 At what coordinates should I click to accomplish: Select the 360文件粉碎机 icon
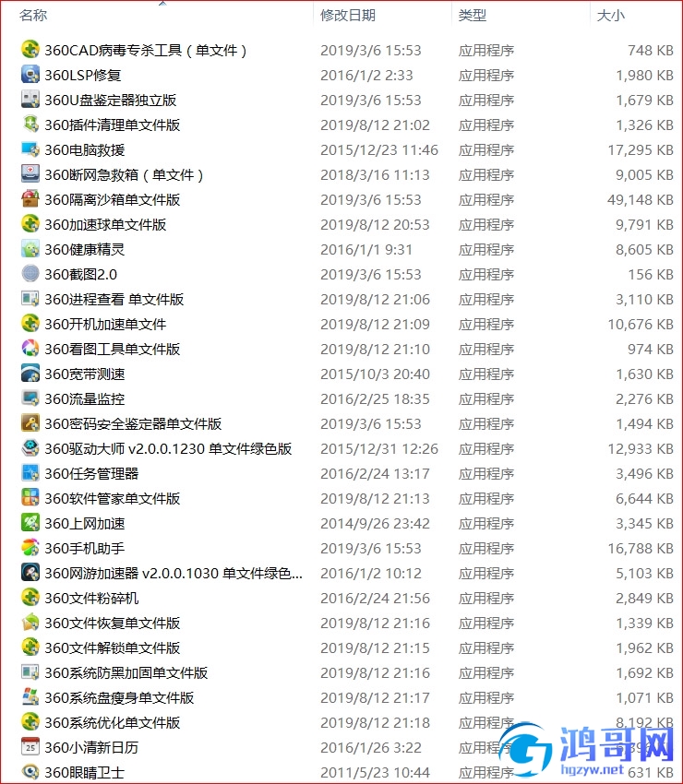click(x=30, y=598)
